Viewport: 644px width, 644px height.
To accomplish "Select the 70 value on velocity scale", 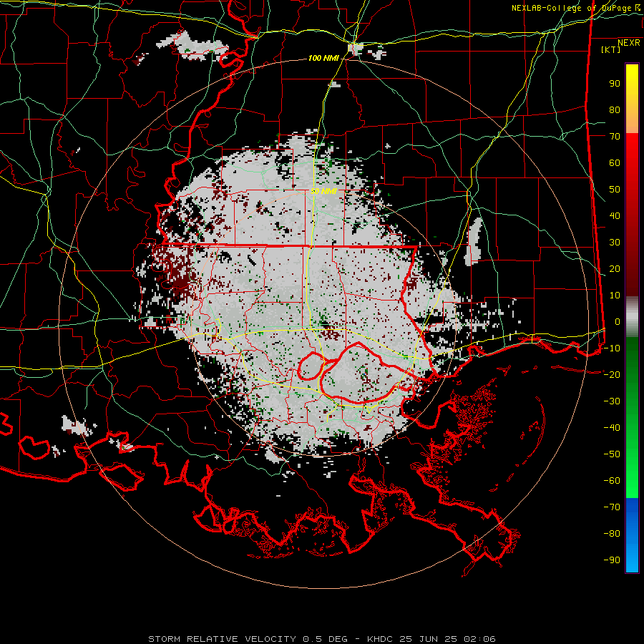I will (615, 137).
